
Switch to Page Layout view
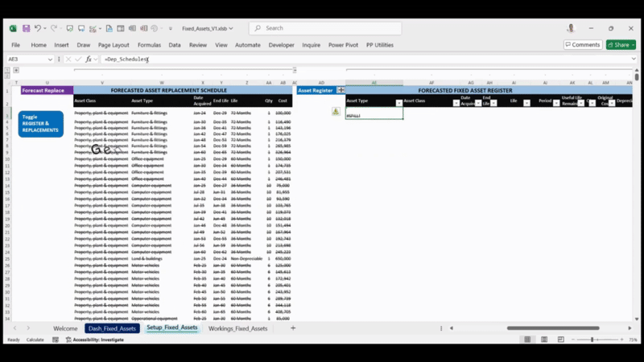(544, 339)
